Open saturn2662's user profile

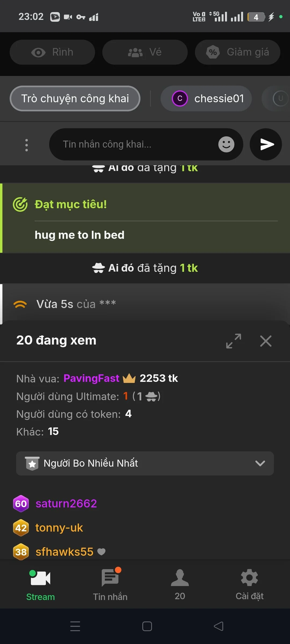[66, 504]
